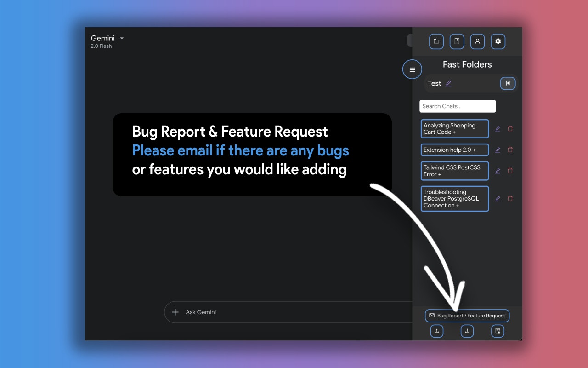The image size is (588, 368).
Task: Delete the Analyzing Shopping Cart Code chat
Action: click(x=510, y=129)
